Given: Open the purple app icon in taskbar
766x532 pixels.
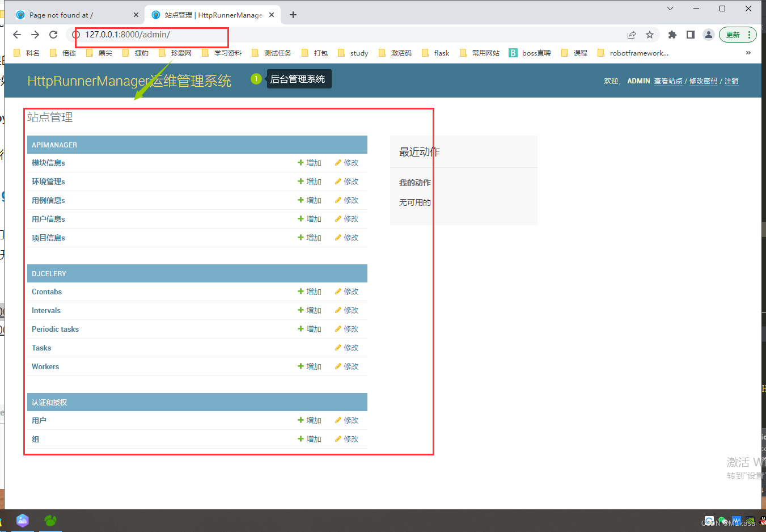Looking at the screenshot, I should pyautogui.click(x=23, y=520).
